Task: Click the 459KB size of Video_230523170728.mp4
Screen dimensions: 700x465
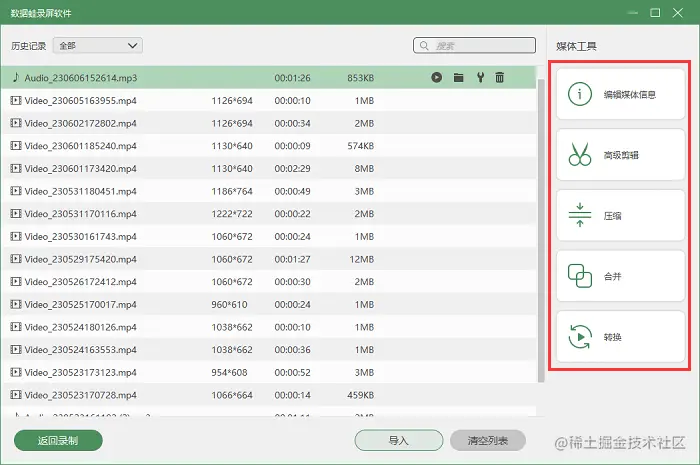Action: (361, 395)
